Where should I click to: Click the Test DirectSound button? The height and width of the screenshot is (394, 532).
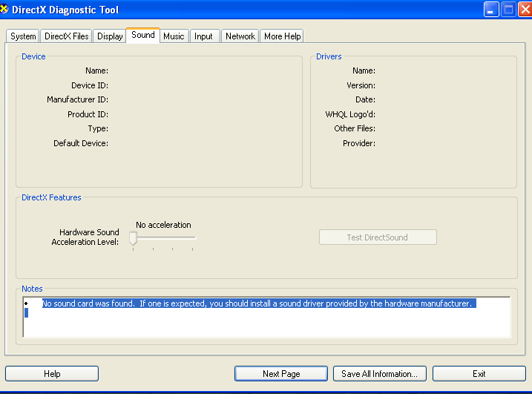click(x=378, y=237)
